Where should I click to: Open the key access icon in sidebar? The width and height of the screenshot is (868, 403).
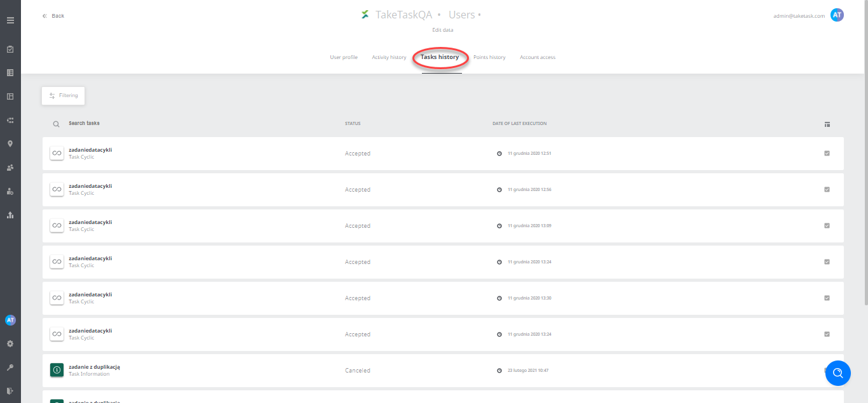pos(10,367)
